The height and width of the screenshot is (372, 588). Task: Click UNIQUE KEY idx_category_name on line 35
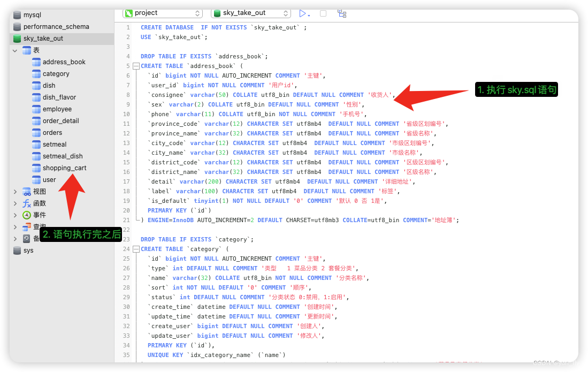click(x=216, y=355)
